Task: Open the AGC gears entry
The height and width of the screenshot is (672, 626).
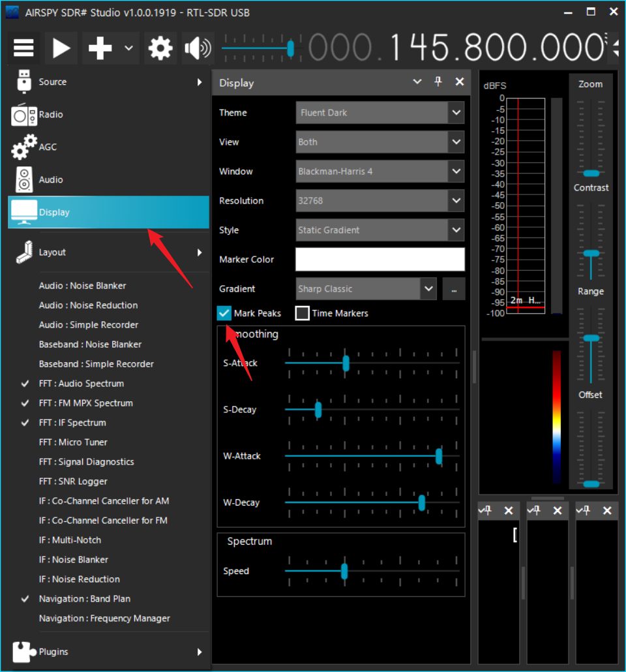Action: 47,147
